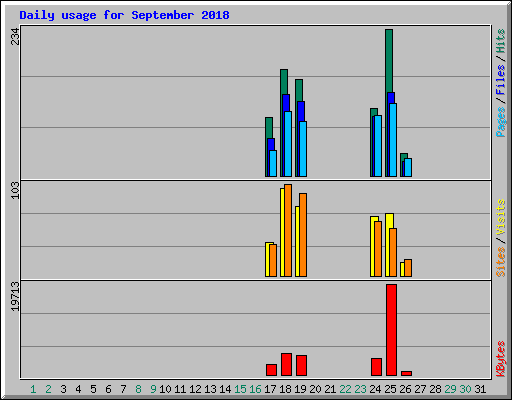Click the orange Sites bar for day 26
The image size is (512, 400).
(408, 268)
